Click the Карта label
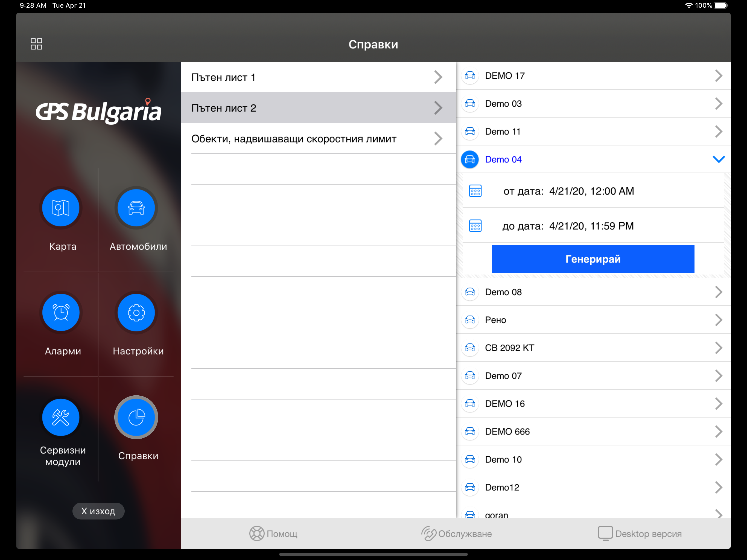The image size is (747, 560). click(x=63, y=247)
